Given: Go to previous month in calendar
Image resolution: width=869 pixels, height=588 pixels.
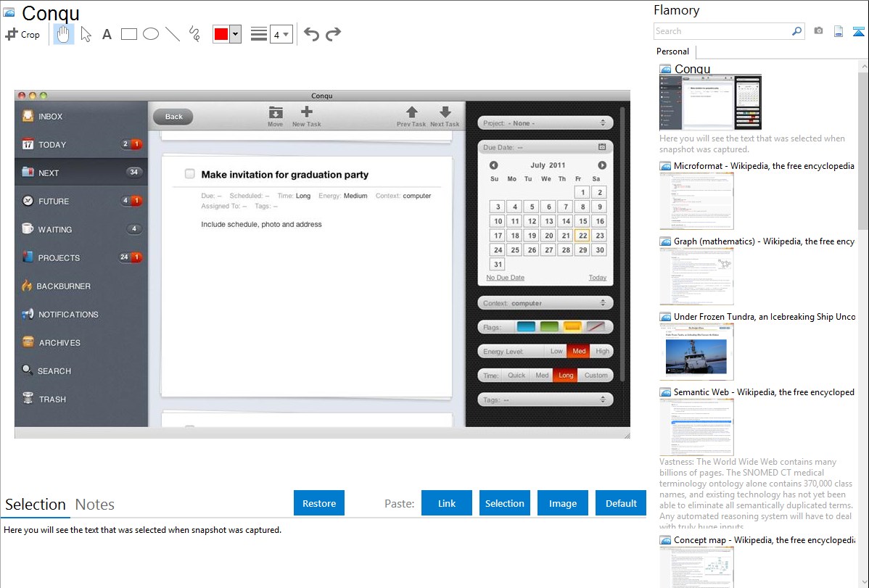Looking at the screenshot, I should (x=493, y=165).
